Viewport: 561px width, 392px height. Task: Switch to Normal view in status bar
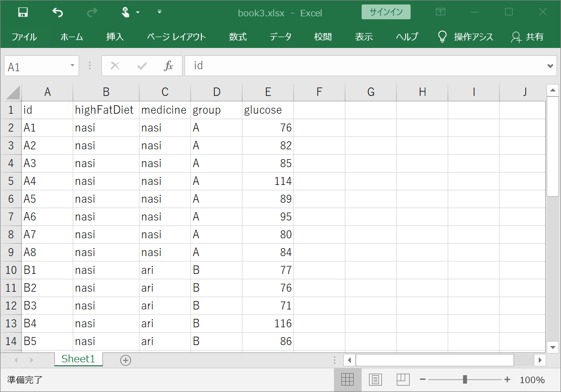pyautogui.click(x=348, y=380)
